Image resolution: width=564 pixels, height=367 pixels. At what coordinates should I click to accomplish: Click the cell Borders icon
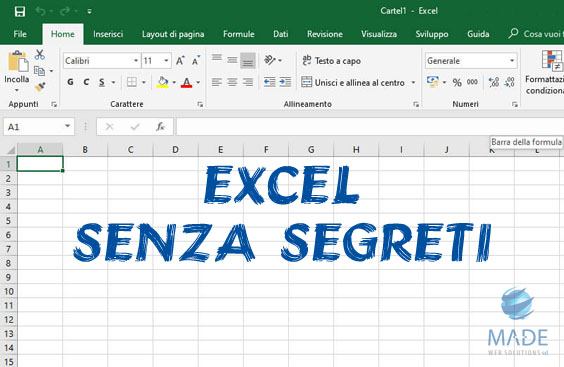tap(132, 82)
